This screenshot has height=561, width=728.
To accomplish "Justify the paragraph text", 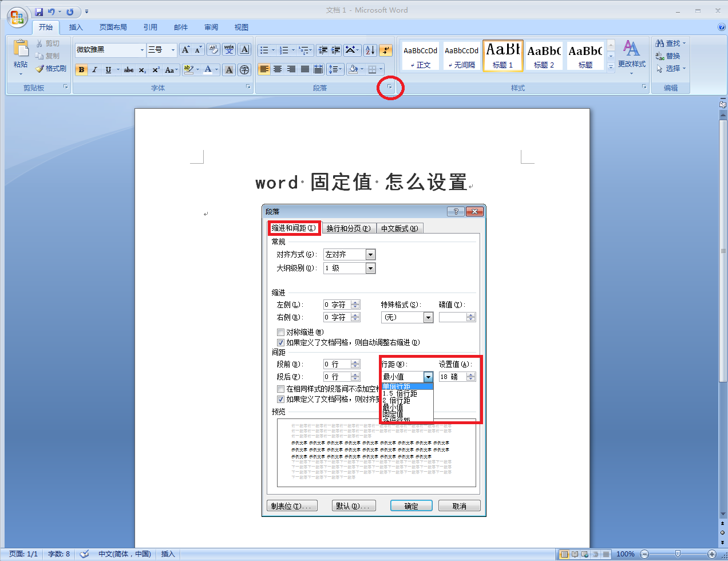I will coord(305,69).
